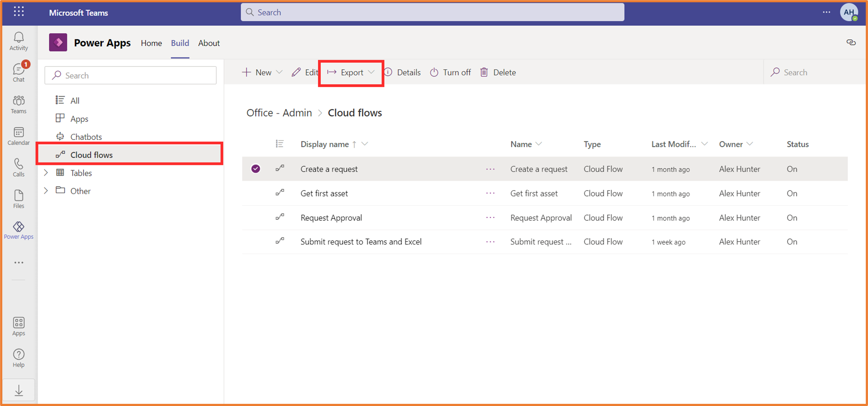Select the Calls icon

tap(18, 167)
